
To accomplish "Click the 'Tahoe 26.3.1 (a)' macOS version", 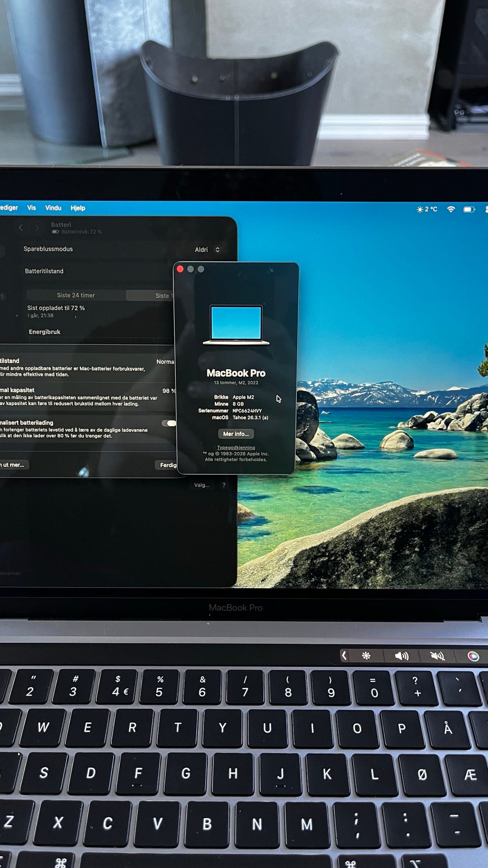I will (x=251, y=417).
